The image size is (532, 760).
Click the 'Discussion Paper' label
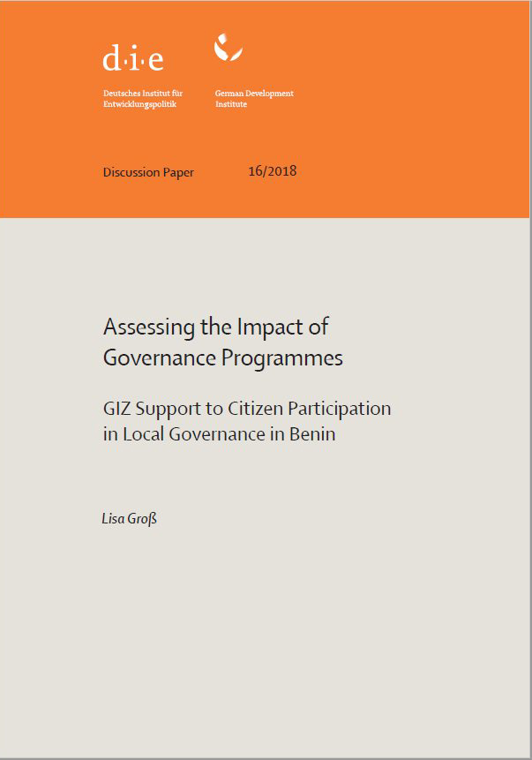(x=148, y=172)
